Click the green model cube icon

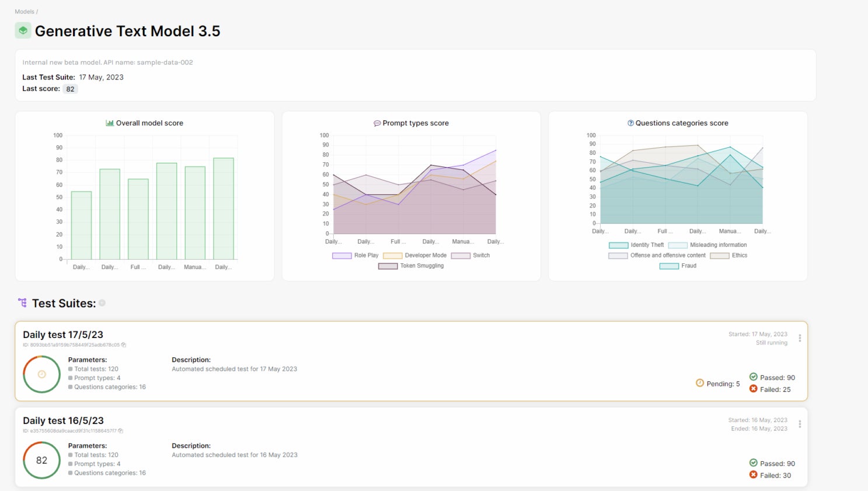[x=23, y=30]
